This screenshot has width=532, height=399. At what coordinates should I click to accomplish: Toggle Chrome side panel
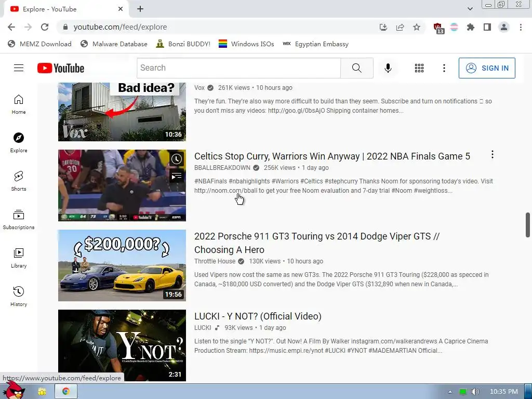[x=487, y=27]
